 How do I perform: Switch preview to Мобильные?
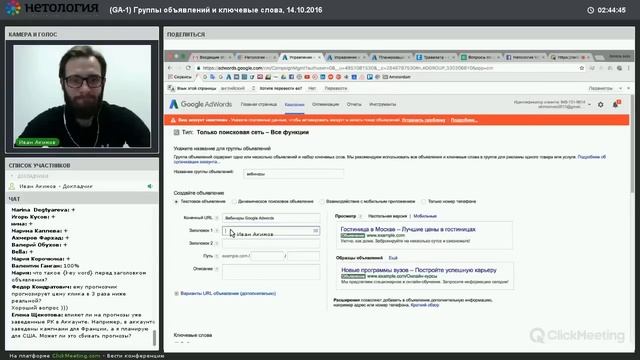pos(425,216)
